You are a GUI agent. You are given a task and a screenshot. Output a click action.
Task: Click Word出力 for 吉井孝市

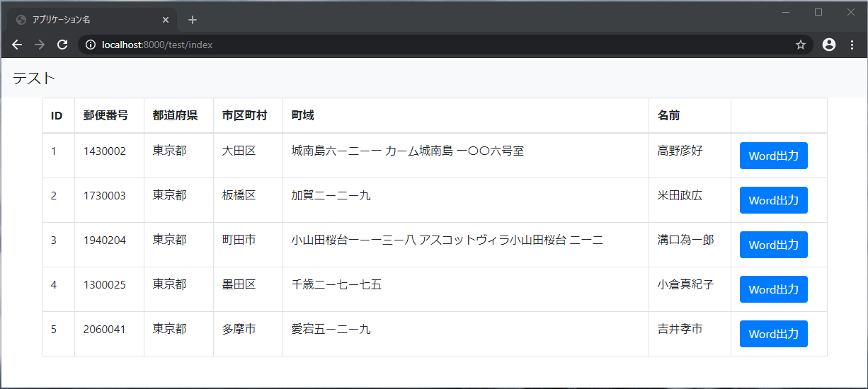[774, 334]
